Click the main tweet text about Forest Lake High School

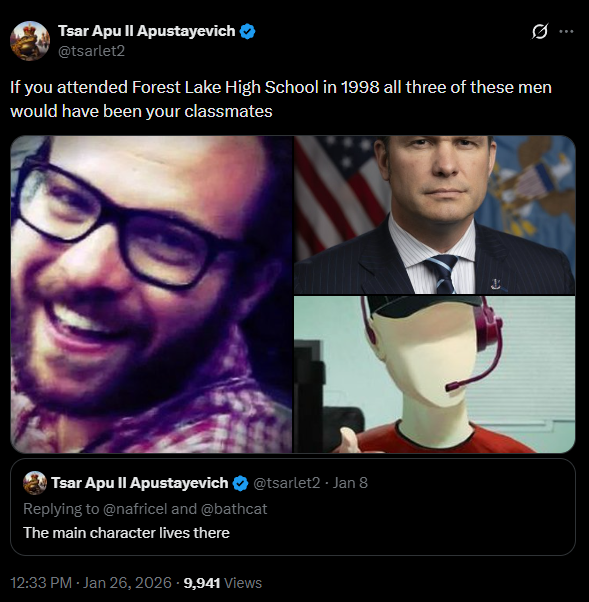pyautogui.click(x=281, y=99)
